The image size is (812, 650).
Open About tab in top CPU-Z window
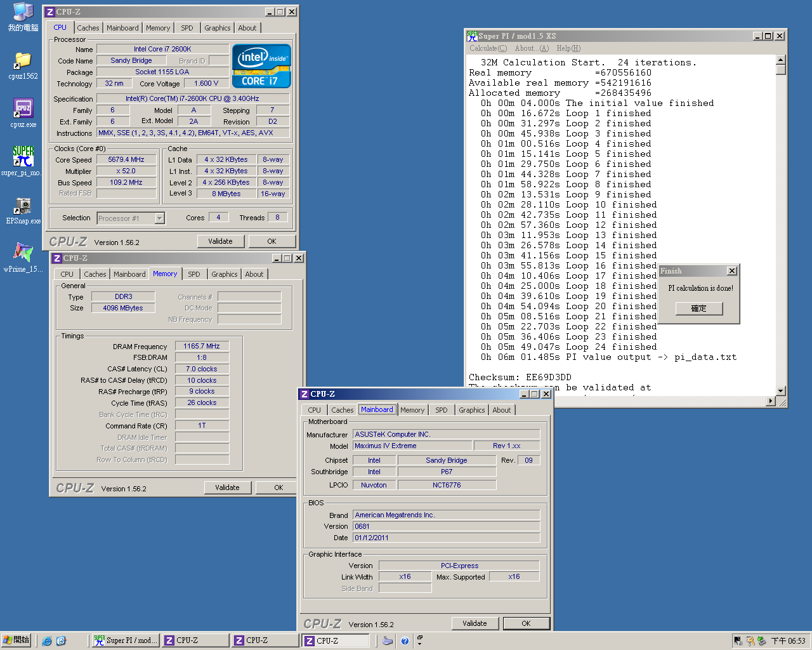(247, 28)
